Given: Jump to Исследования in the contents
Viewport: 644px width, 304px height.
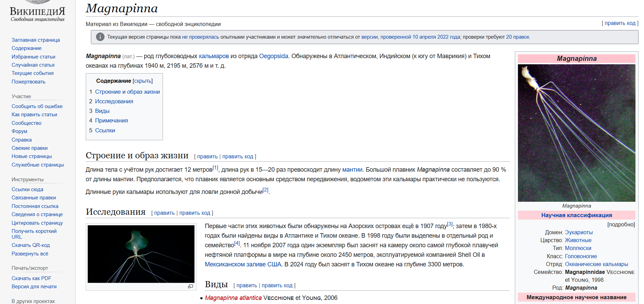Looking at the screenshot, I should (x=114, y=101).
